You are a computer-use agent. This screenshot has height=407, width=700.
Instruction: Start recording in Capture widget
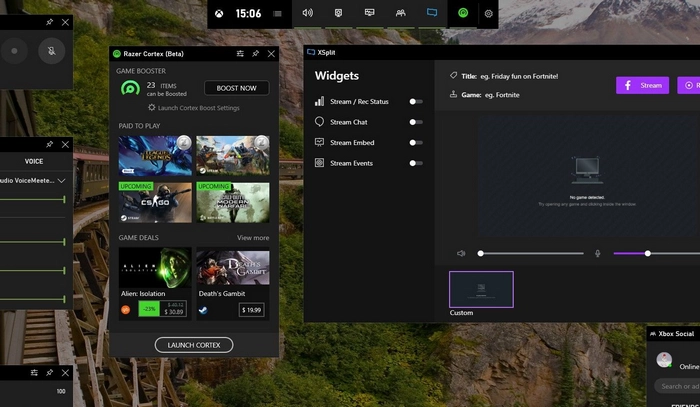pos(14,51)
